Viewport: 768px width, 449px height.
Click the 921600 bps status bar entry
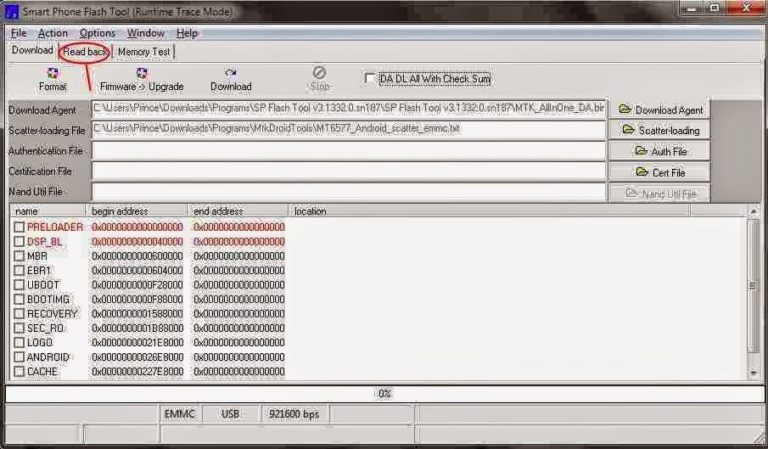(294, 414)
